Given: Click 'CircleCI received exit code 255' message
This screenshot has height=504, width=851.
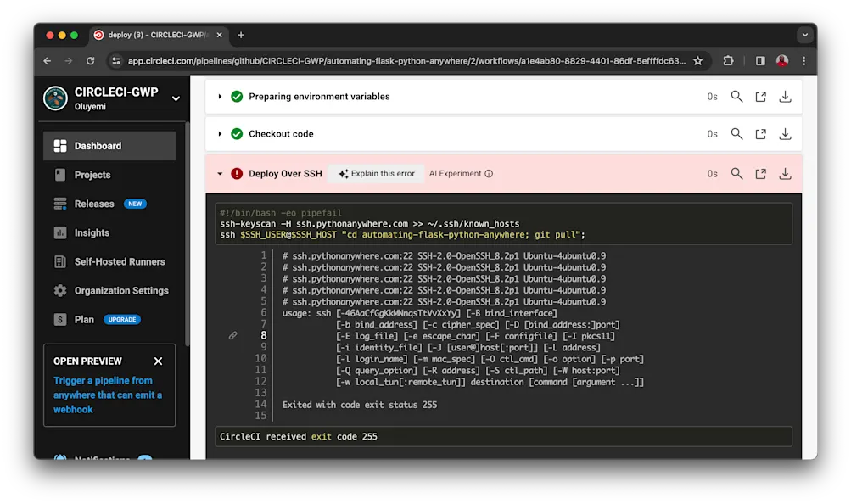Looking at the screenshot, I should click(x=299, y=437).
